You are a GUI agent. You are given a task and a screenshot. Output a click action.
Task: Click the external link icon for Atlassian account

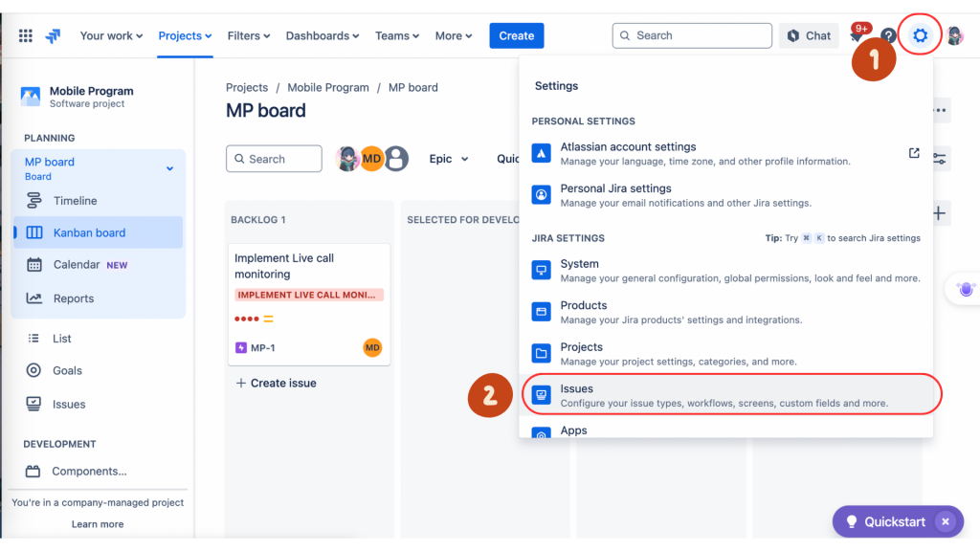[914, 153]
